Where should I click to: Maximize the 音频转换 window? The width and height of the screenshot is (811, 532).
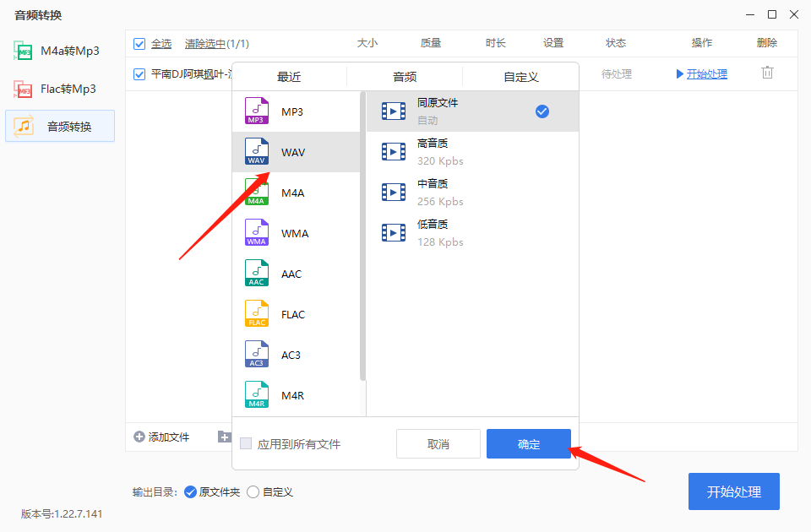[772, 14]
